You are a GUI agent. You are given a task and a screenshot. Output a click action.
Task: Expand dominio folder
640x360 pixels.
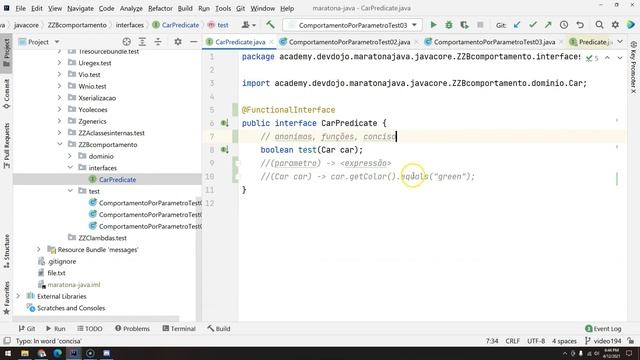[x=70, y=156]
